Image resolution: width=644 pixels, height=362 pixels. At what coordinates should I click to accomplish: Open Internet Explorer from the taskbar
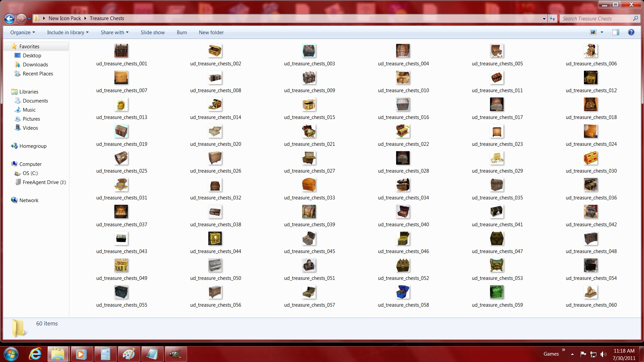[35, 354]
